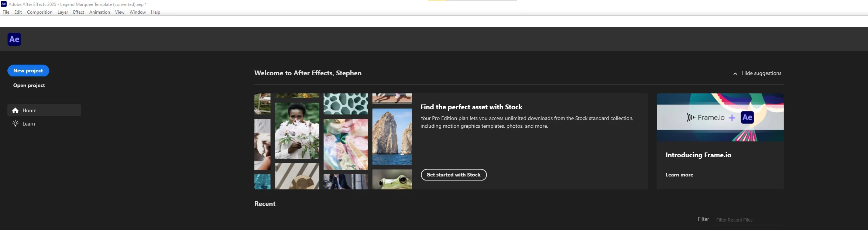The height and width of the screenshot is (230, 868).
Task: Click the Learn lightbulb icon
Action: coord(15,124)
